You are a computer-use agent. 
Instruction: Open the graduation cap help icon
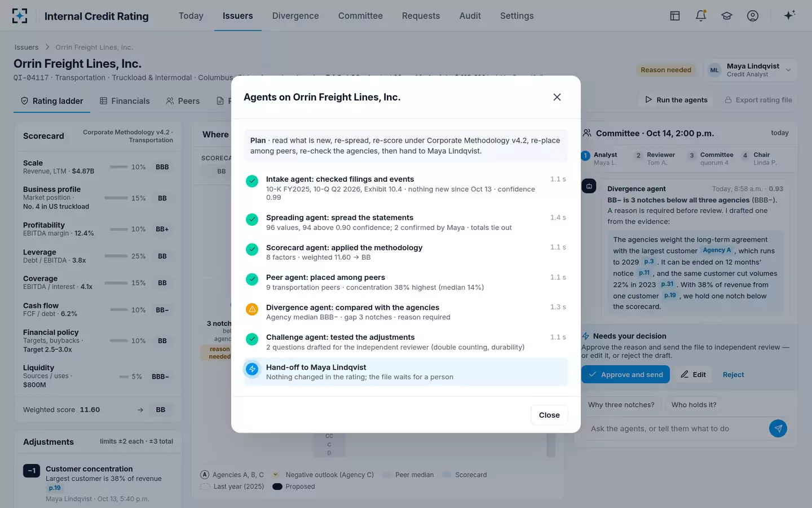coord(727,16)
